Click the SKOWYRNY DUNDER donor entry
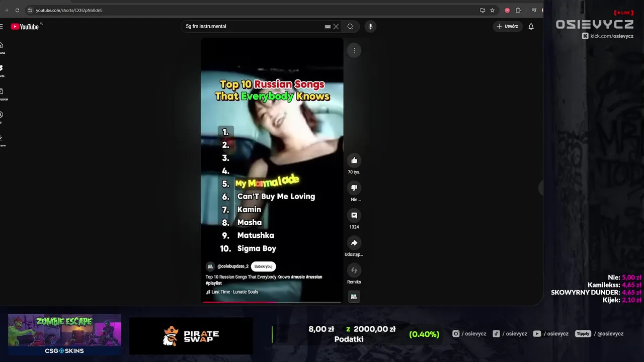 point(596,293)
